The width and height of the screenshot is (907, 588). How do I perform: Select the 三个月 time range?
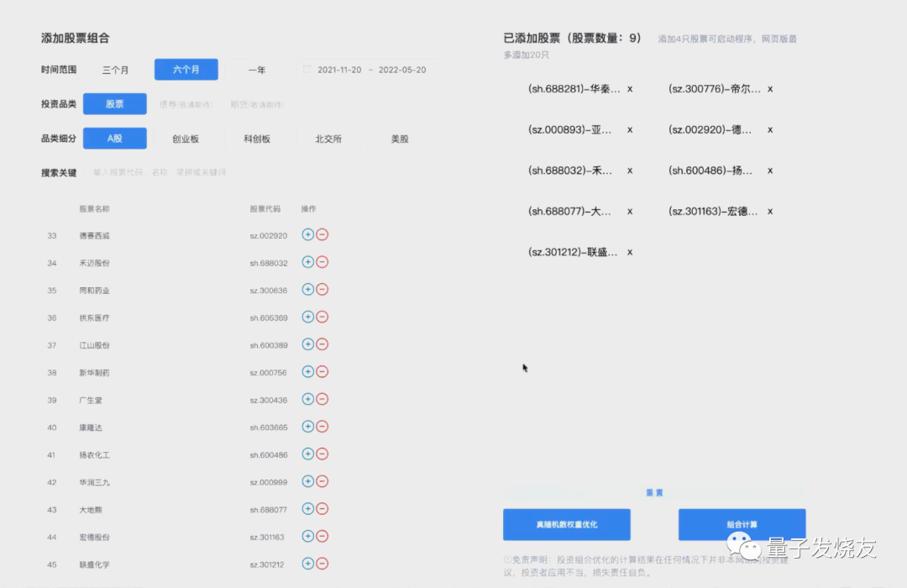click(x=115, y=70)
